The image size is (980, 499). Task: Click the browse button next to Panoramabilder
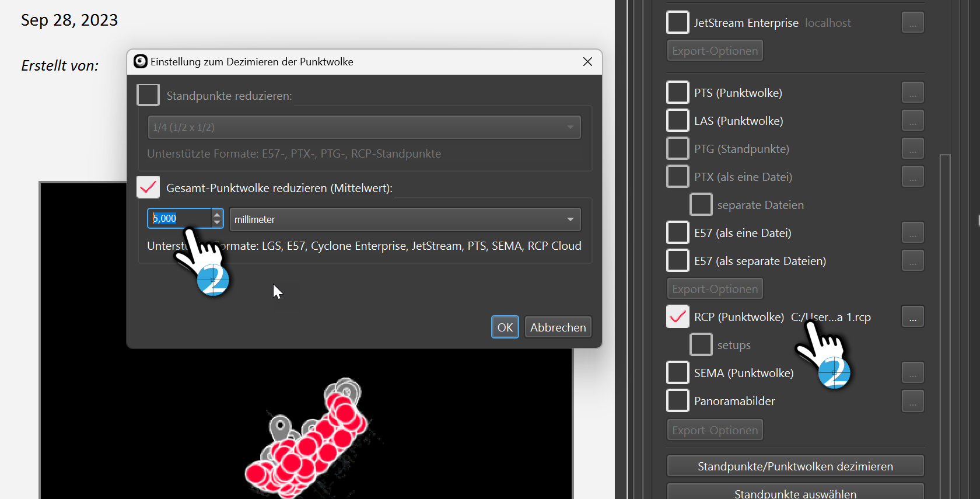[x=912, y=401]
